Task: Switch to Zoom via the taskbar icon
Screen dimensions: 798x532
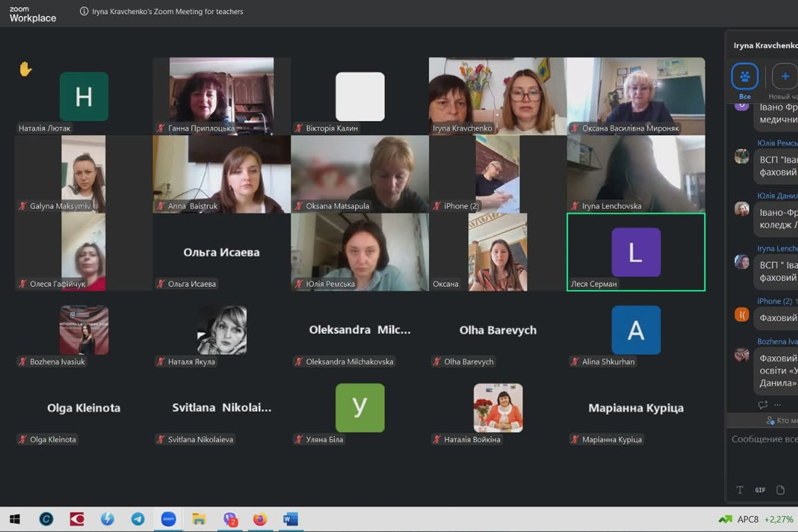Action: click(x=168, y=519)
